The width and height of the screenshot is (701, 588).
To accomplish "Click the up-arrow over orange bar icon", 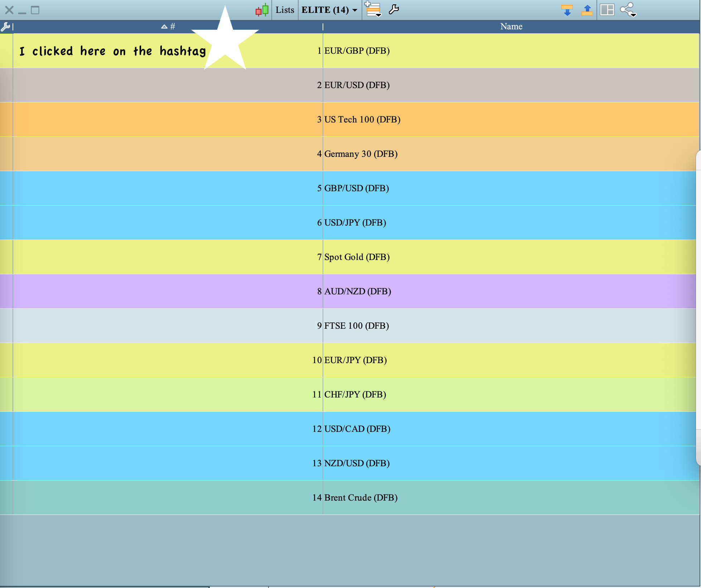I will 587,10.
